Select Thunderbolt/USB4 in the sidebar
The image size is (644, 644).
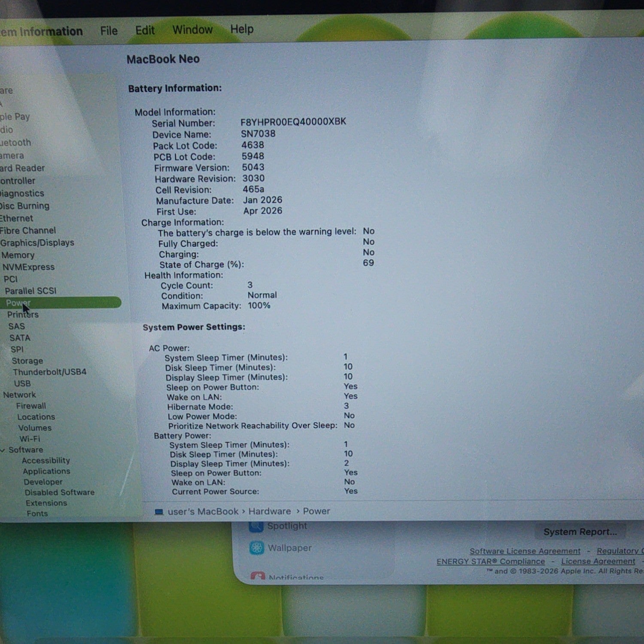(49, 372)
